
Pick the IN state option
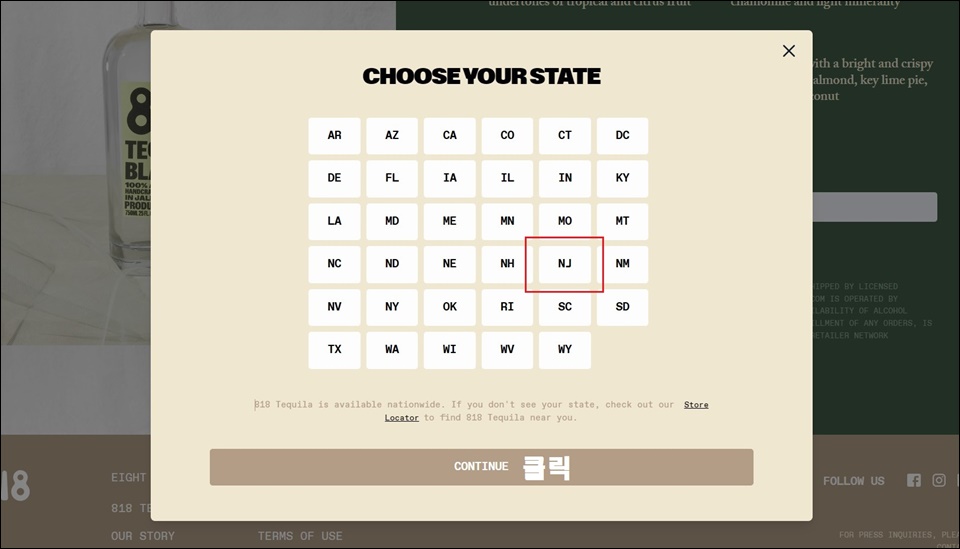point(564,179)
